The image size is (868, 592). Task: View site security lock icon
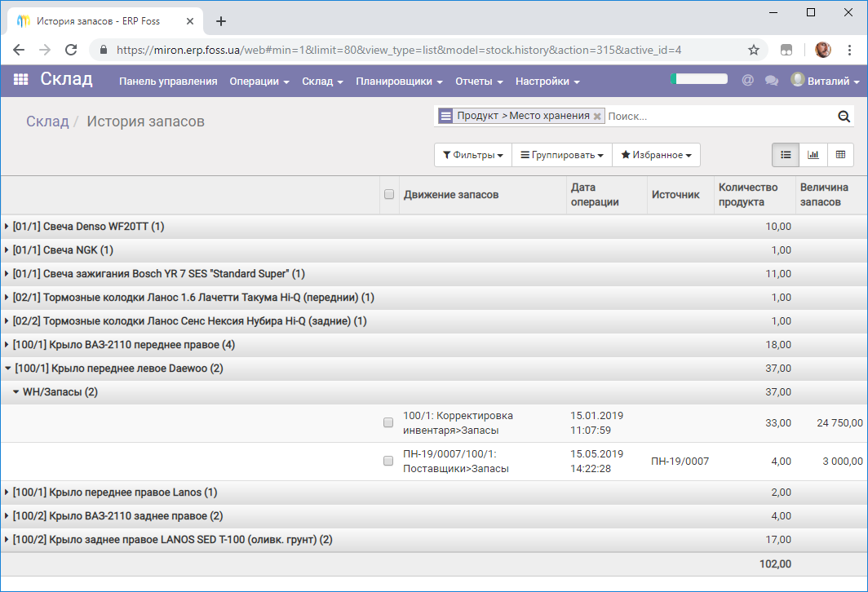(103, 50)
